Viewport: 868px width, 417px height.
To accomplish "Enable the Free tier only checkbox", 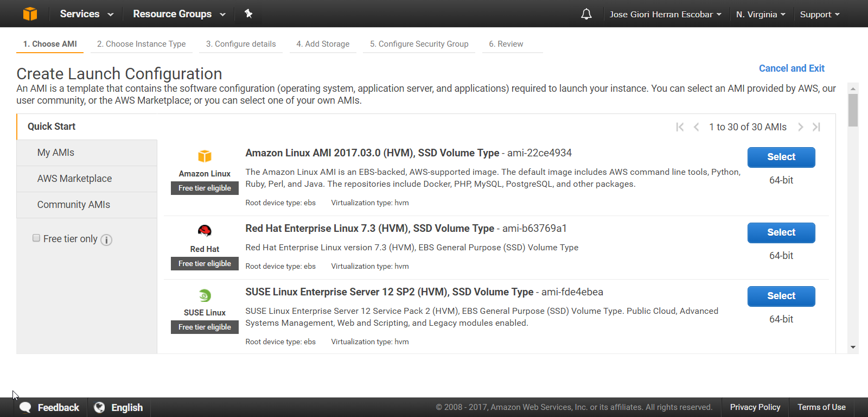I will 36,238.
